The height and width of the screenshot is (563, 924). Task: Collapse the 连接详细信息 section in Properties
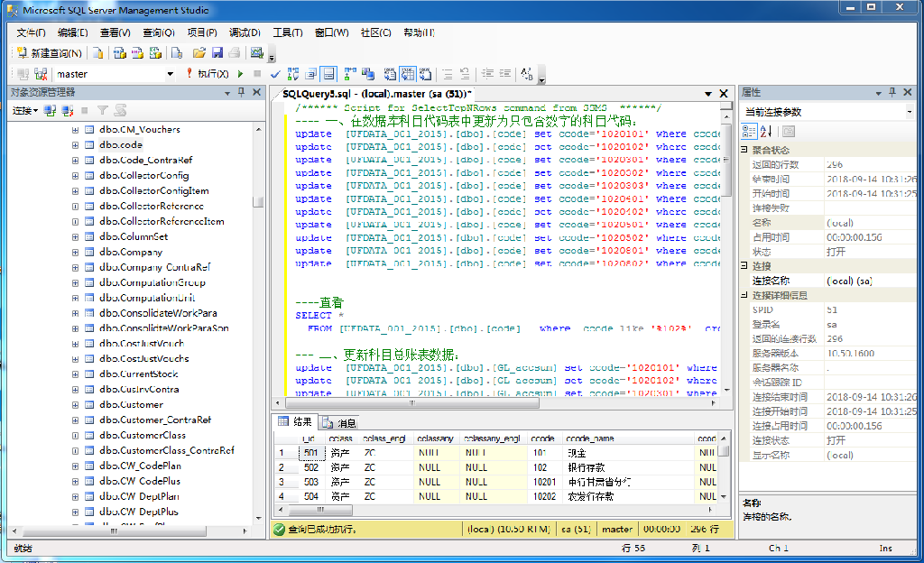pyautogui.click(x=744, y=295)
